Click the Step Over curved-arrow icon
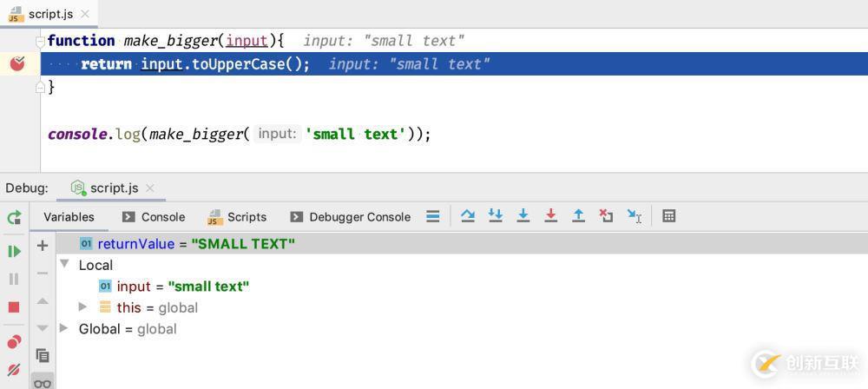Screen dimensions: 868x389 coord(468,216)
